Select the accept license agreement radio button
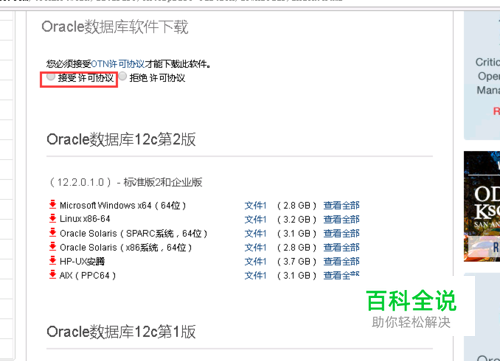The width and height of the screenshot is (500, 361). 51,77
